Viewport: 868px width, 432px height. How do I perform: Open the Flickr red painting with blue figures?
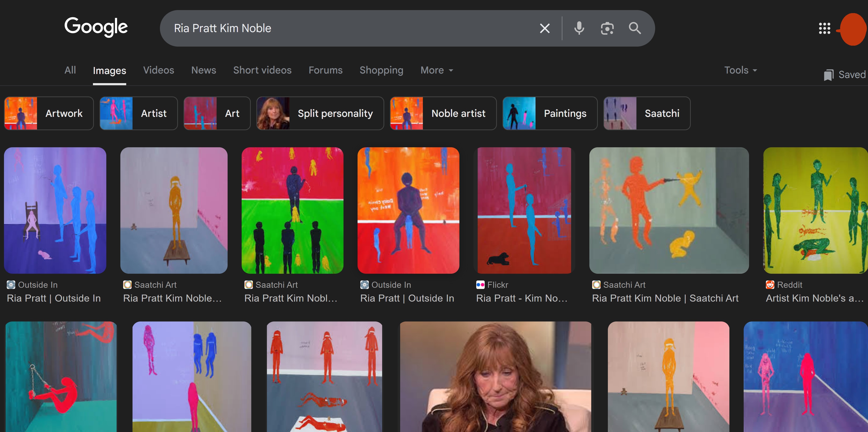(x=524, y=210)
